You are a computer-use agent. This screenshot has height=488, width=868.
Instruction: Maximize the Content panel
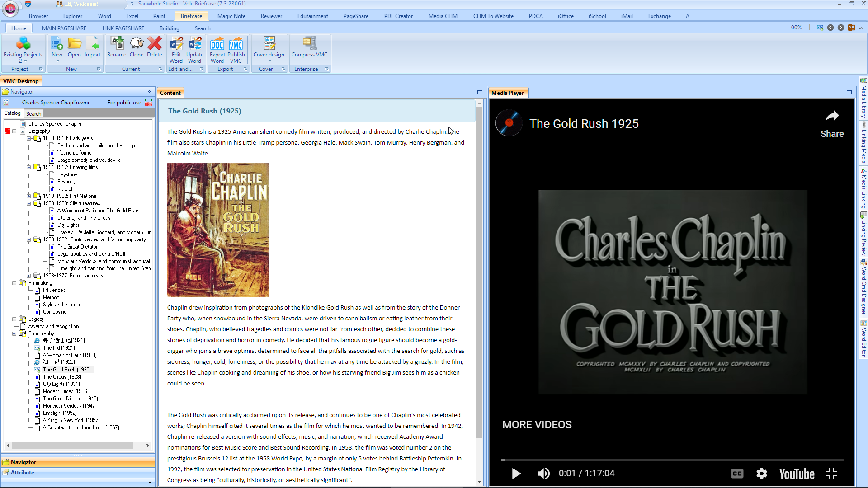(x=480, y=92)
